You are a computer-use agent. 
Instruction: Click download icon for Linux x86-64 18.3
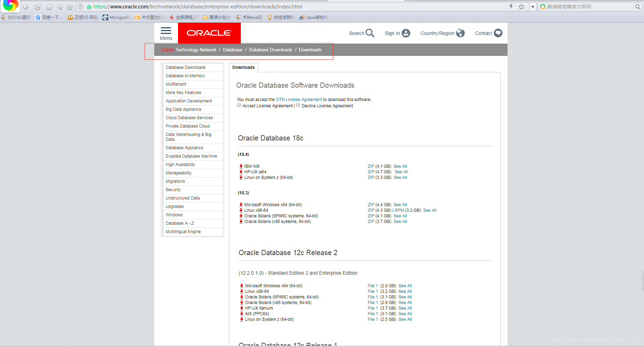pyautogui.click(x=241, y=210)
